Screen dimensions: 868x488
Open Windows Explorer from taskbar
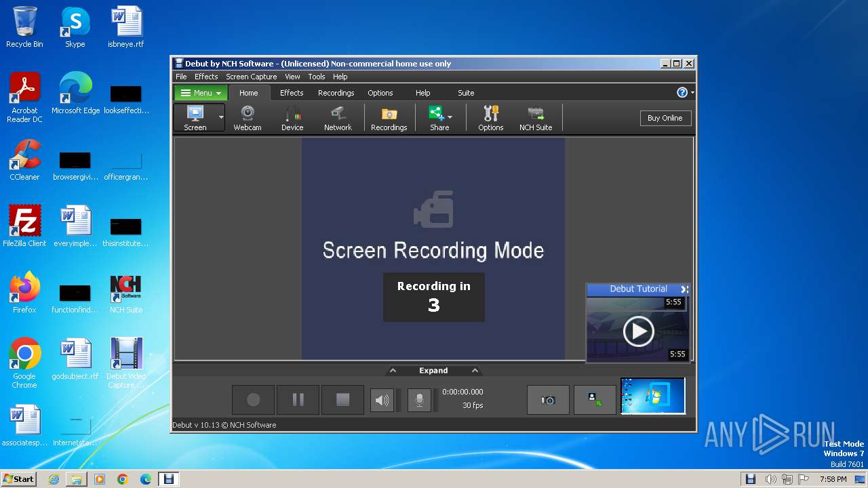point(77,479)
